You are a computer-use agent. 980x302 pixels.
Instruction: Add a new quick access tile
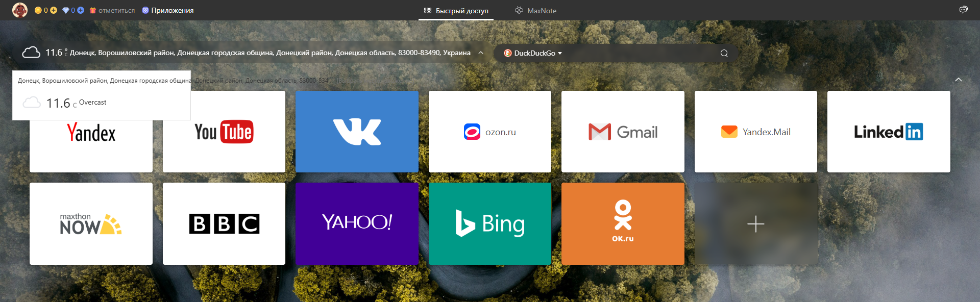tap(755, 224)
